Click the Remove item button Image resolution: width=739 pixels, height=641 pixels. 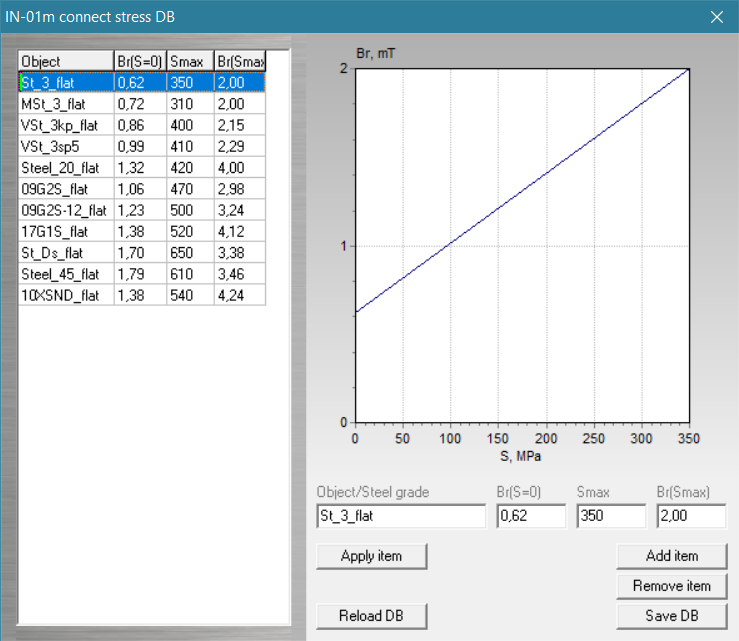click(x=671, y=586)
